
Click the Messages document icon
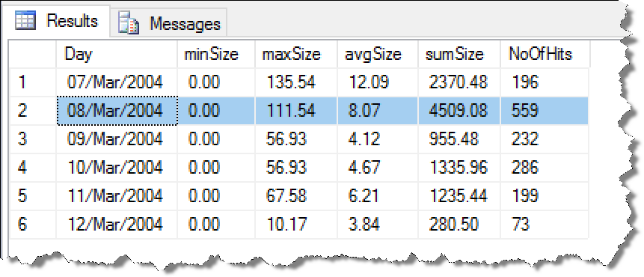tap(129, 22)
